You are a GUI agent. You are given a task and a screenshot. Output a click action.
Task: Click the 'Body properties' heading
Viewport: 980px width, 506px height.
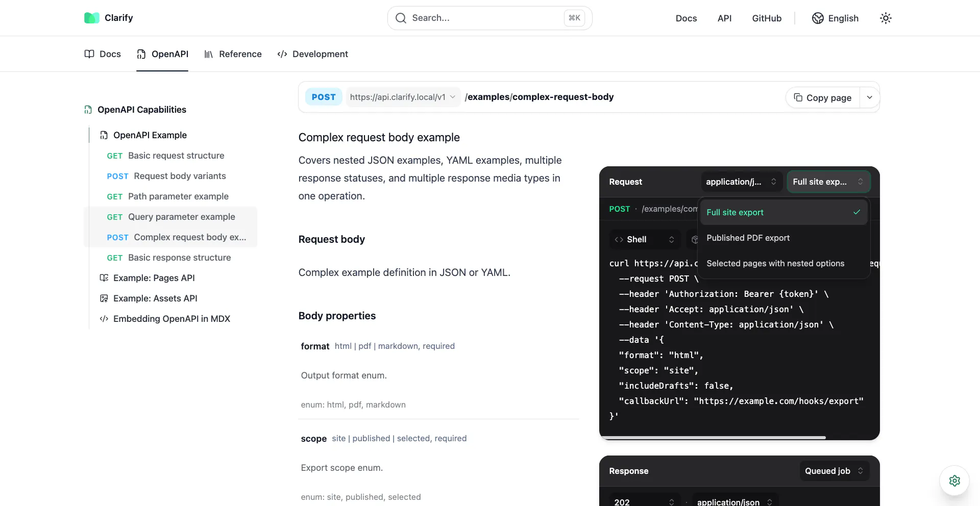pyautogui.click(x=337, y=316)
